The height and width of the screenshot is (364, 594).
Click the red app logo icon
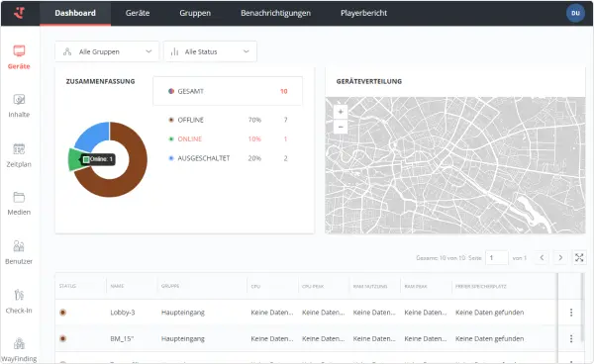20,13
